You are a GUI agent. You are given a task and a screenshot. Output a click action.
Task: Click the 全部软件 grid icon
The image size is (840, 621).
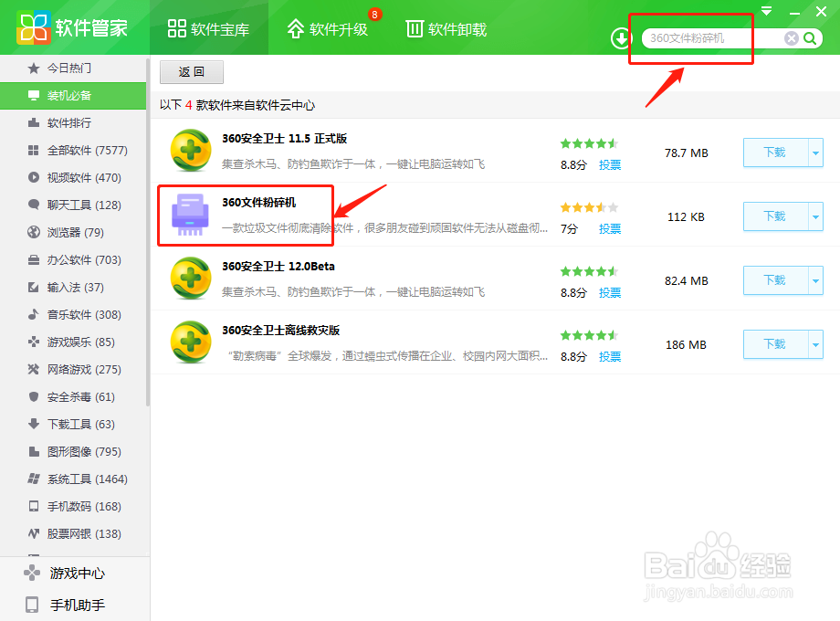(33, 150)
